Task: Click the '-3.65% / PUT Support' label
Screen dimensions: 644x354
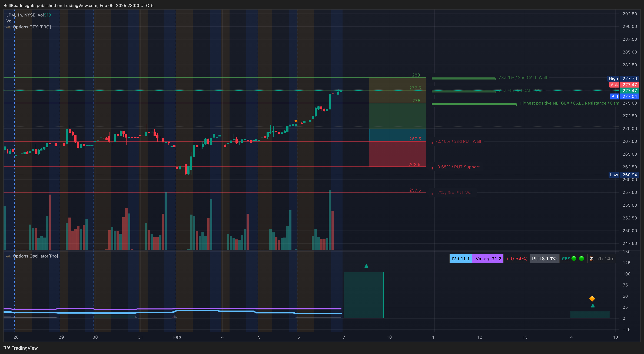Action: (x=457, y=167)
